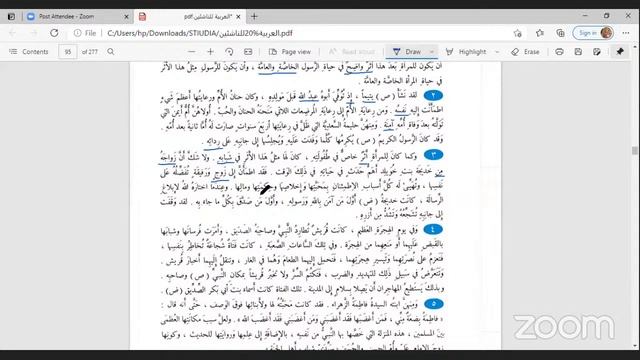The image size is (640, 360).
Task: Click scroll-down arrow of vertical scrollbar
Action: [x=634, y=346]
